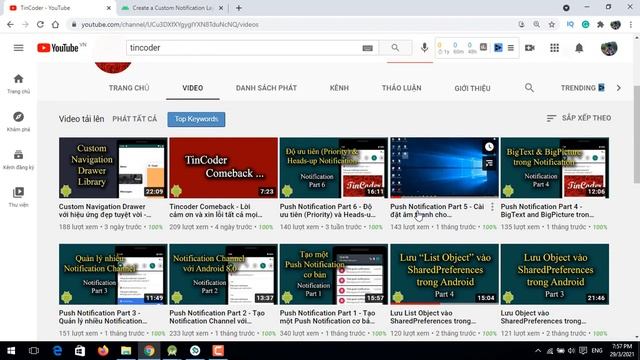Open File Explorer from the taskbar
The width and height of the screenshot is (640, 360).
coord(126,351)
